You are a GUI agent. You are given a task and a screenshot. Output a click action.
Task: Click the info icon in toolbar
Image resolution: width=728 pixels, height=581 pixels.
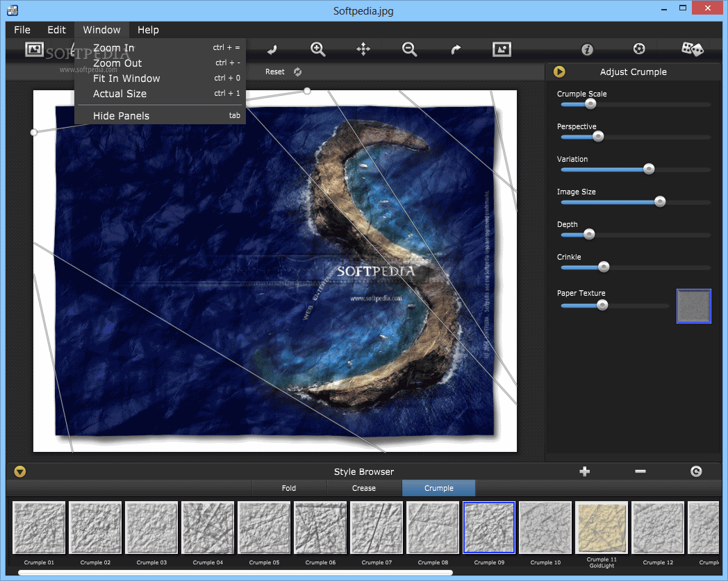click(x=587, y=49)
